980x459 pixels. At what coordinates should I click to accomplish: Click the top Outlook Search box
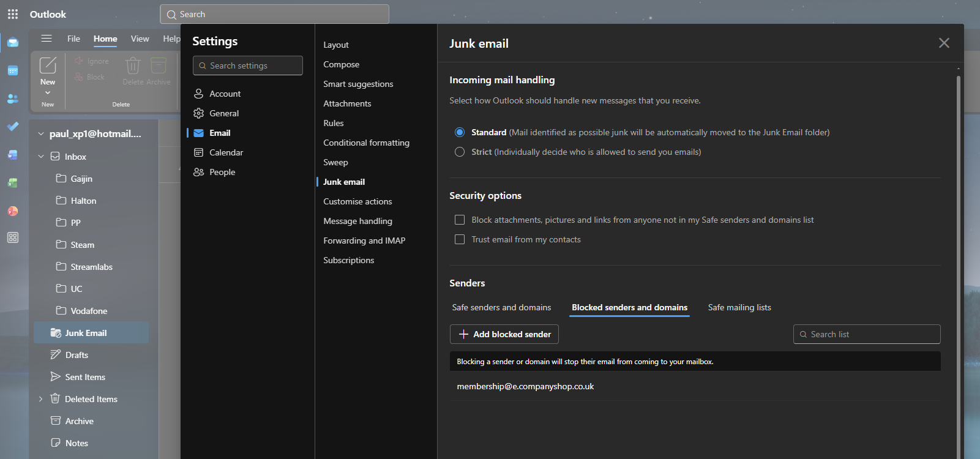coord(274,14)
